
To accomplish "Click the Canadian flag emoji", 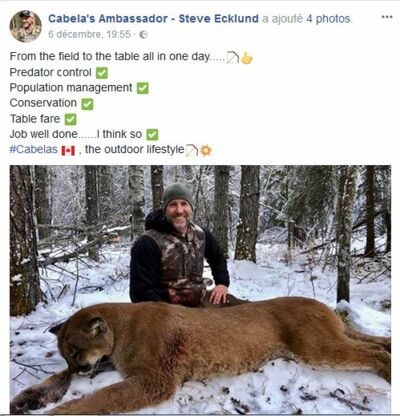I will [x=68, y=151].
